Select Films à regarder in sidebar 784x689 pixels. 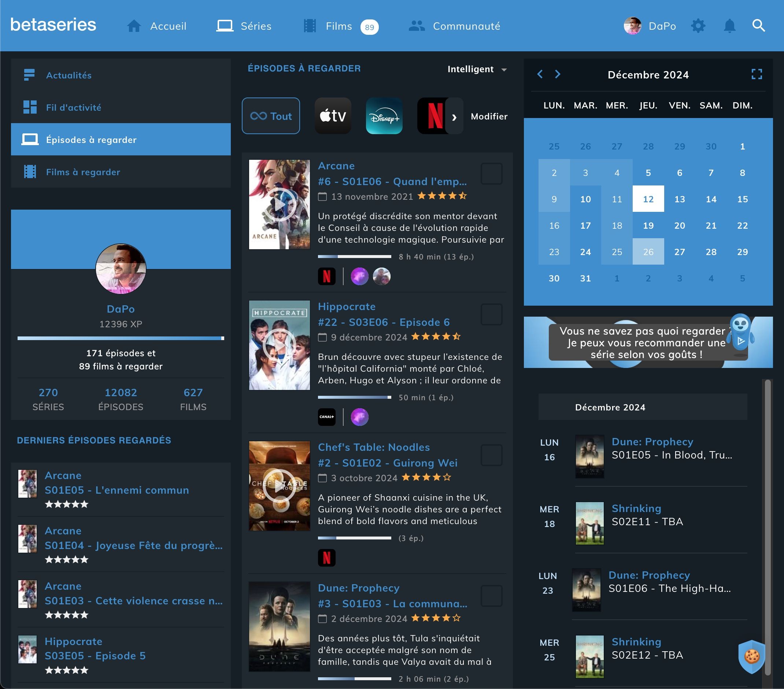(x=83, y=172)
